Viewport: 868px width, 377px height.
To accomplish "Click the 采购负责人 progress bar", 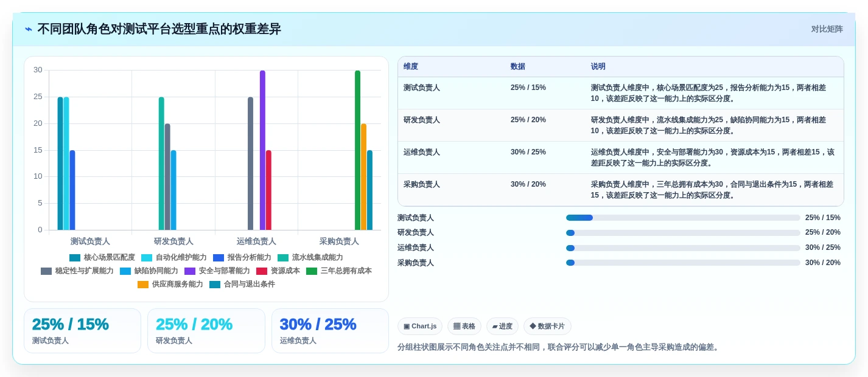I will click(683, 263).
